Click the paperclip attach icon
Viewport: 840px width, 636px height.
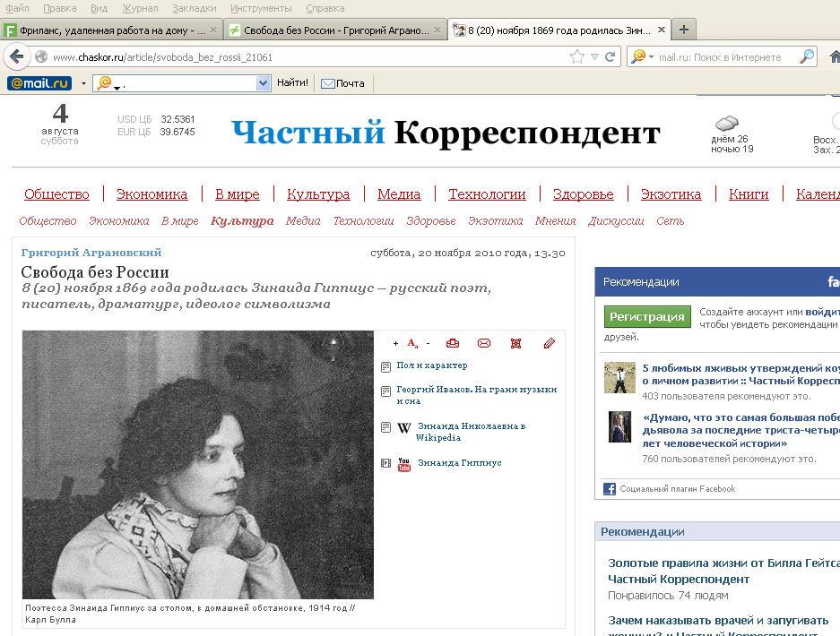[550, 343]
